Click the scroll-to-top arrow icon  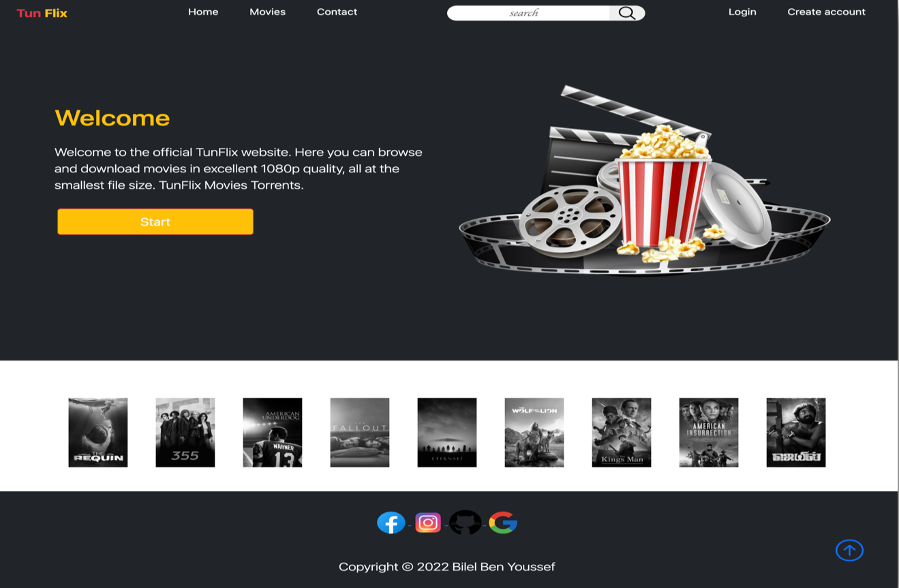(849, 550)
